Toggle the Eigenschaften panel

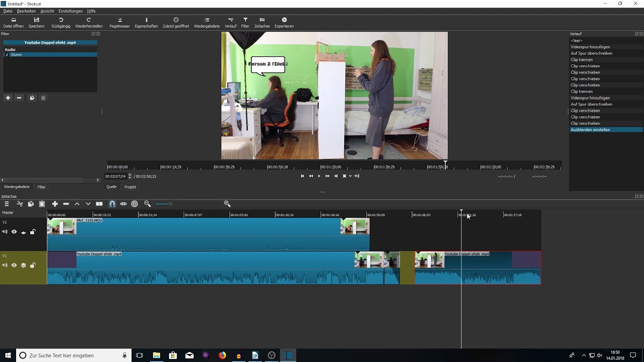[146, 23]
